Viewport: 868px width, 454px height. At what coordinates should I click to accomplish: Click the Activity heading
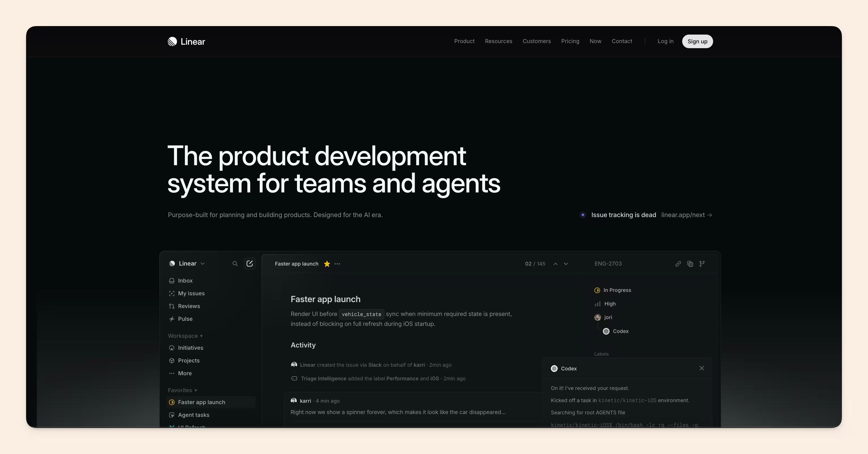click(x=303, y=345)
